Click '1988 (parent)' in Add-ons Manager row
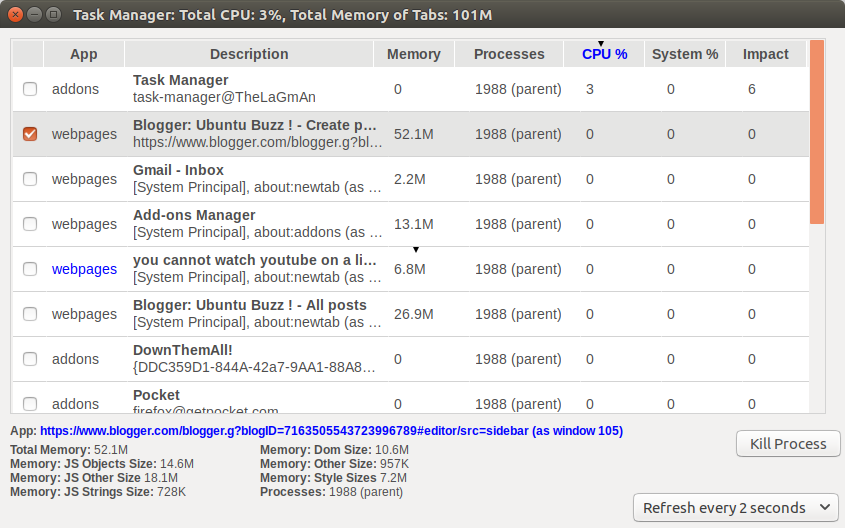 tap(518, 224)
